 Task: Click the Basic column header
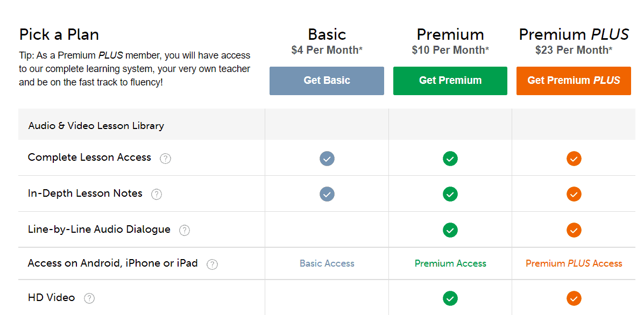327,34
